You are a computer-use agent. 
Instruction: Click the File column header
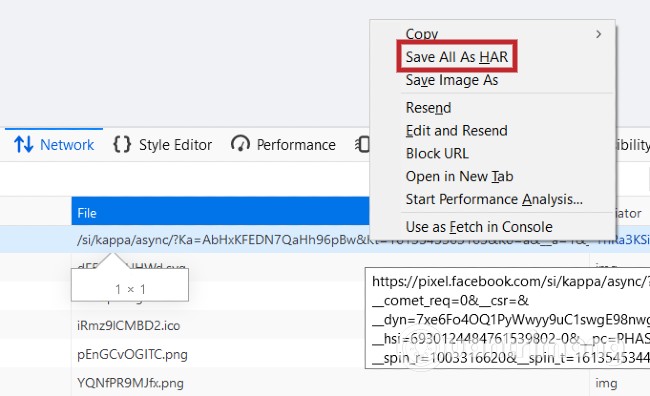point(220,213)
